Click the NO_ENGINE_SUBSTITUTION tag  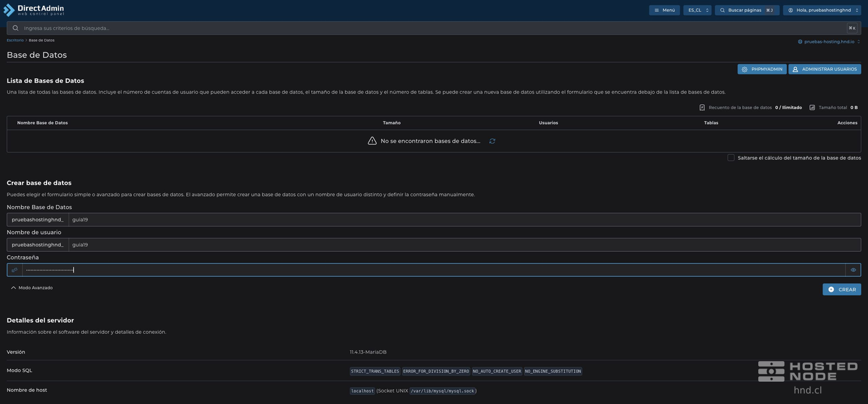553,371
